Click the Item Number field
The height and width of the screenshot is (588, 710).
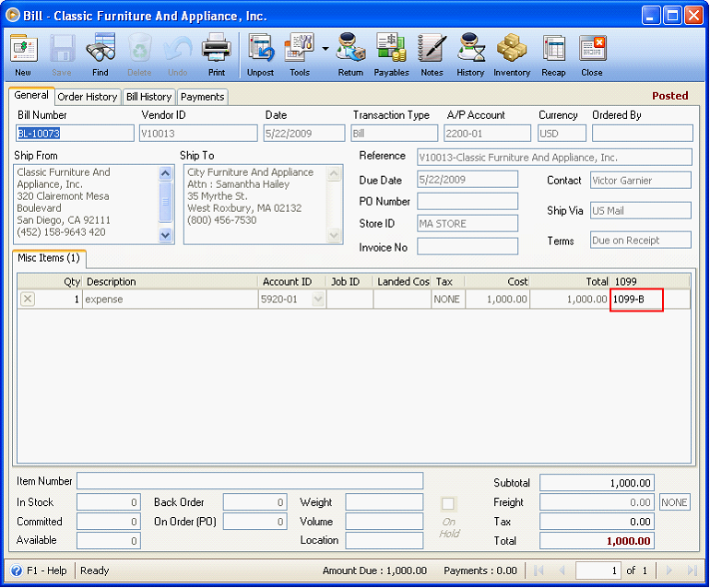pos(250,481)
